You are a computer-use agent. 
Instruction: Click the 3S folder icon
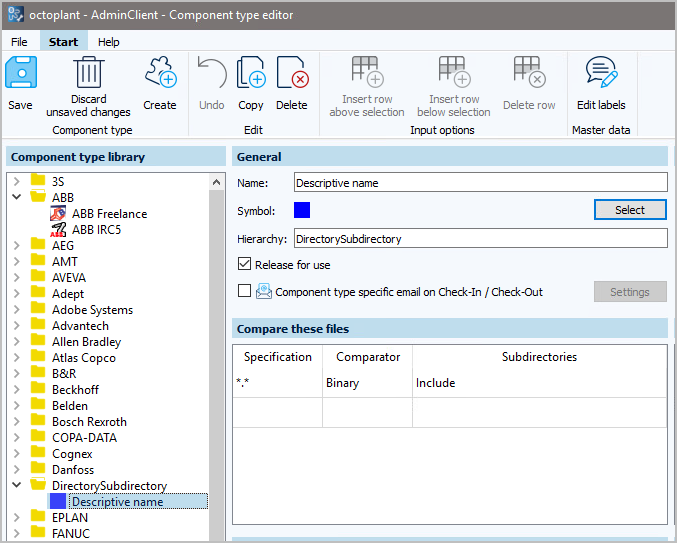click(38, 180)
